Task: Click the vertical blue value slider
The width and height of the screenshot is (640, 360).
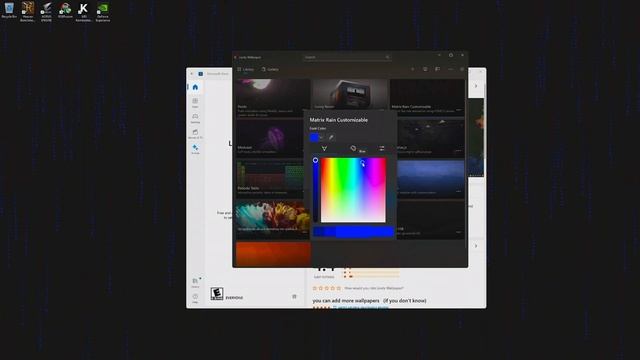Action: 316,190
